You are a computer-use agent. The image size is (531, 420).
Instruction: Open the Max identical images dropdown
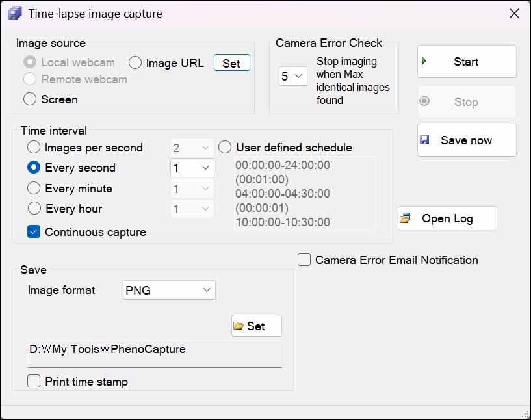click(293, 76)
